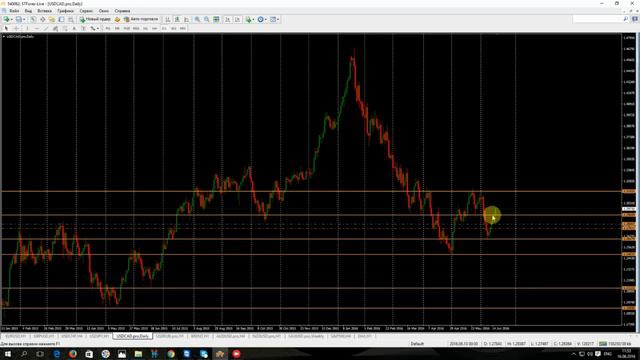Click the Новый ордер button
Viewport: 640px width, 360px height.
point(95,19)
